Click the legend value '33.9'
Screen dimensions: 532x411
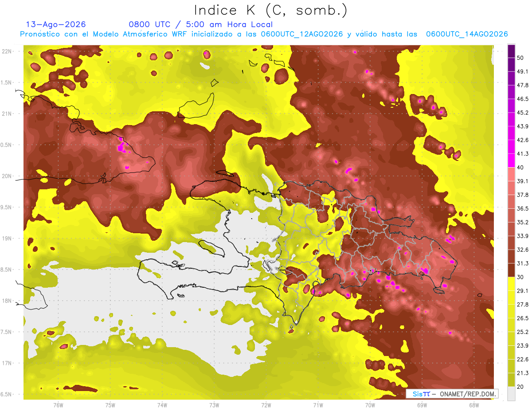pyautogui.click(x=522, y=236)
